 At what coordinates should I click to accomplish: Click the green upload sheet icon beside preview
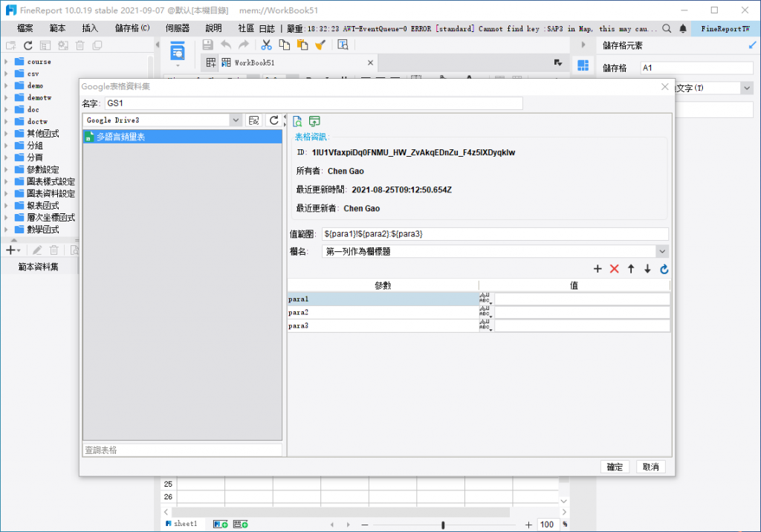[x=314, y=121]
